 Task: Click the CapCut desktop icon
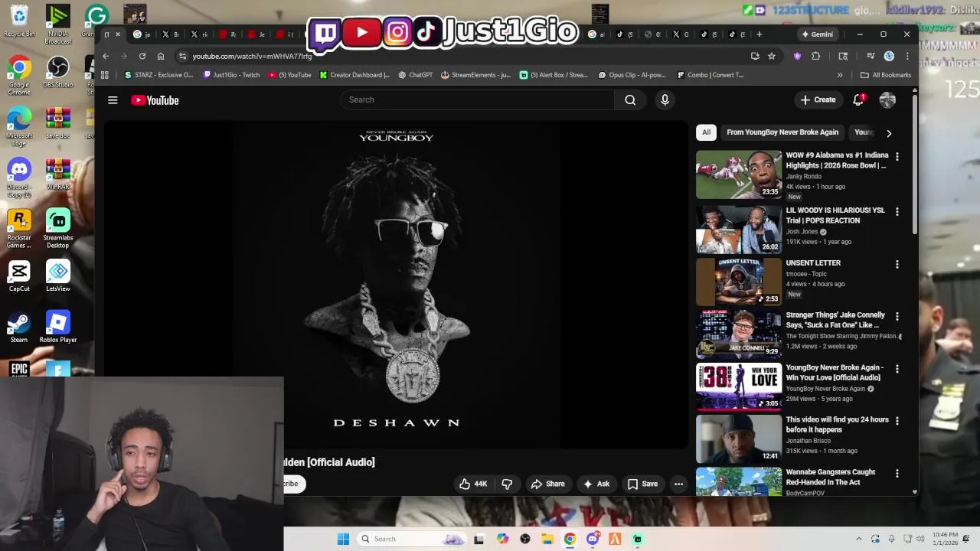pos(19,276)
